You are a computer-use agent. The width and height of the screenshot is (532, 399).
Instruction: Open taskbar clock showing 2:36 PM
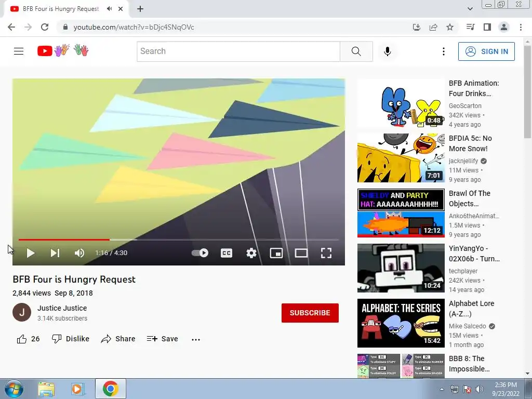[x=506, y=389]
